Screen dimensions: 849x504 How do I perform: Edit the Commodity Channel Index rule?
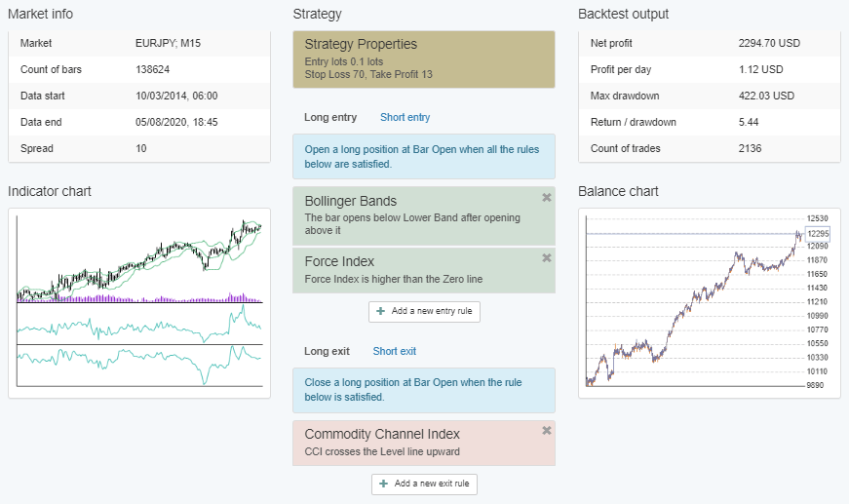point(414,443)
